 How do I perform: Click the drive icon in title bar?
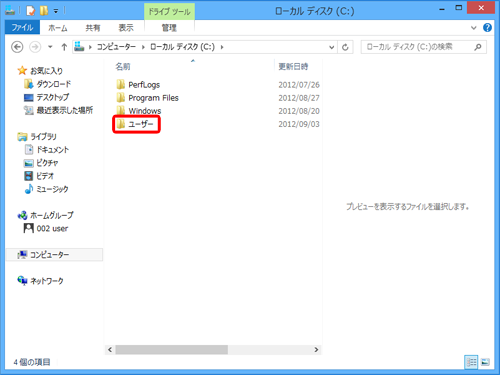pos(10,11)
